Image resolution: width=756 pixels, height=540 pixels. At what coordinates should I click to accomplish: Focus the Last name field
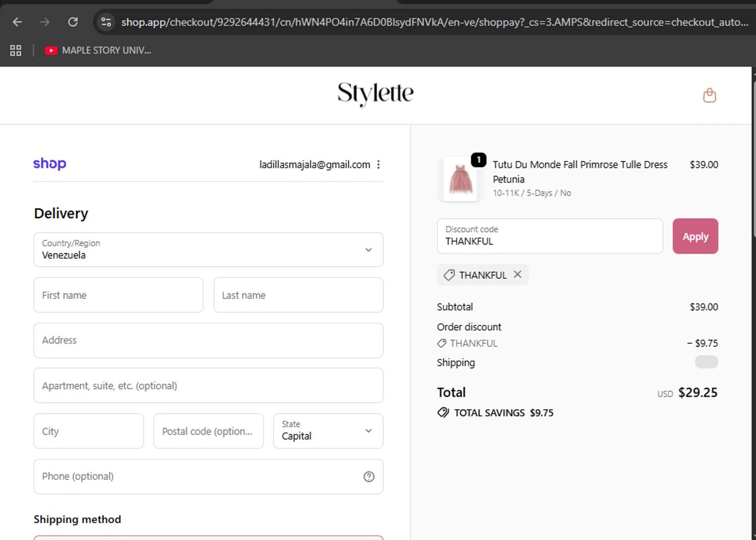[x=298, y=295]
